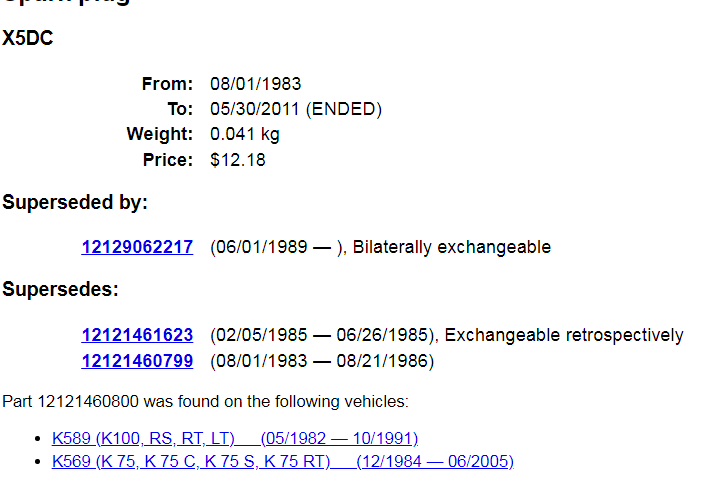Click the 'From:' field label
The width and height of the screenshot is (721, 477).
coord(167,84)
